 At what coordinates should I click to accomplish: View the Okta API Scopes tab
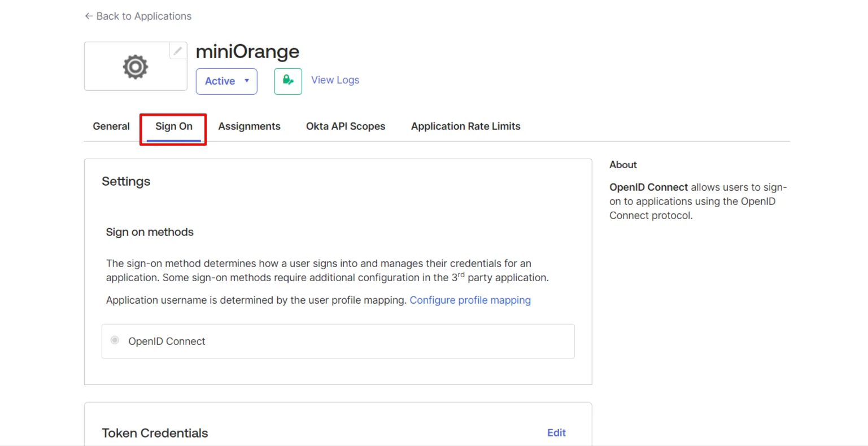[x=346, y=126]
